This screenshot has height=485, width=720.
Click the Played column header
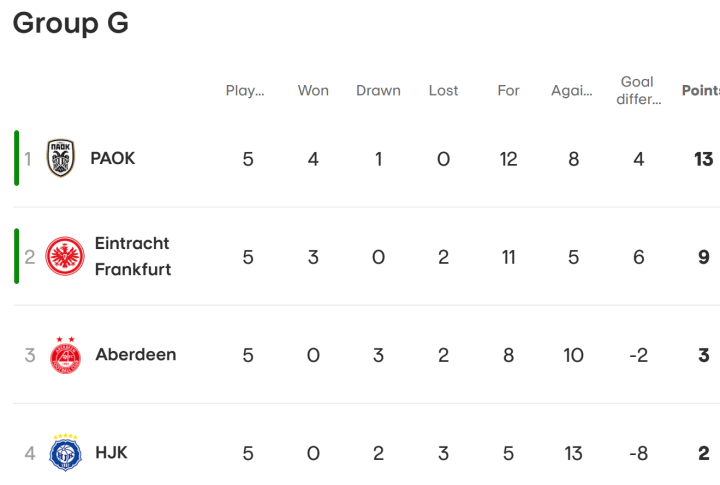point(245,91)
